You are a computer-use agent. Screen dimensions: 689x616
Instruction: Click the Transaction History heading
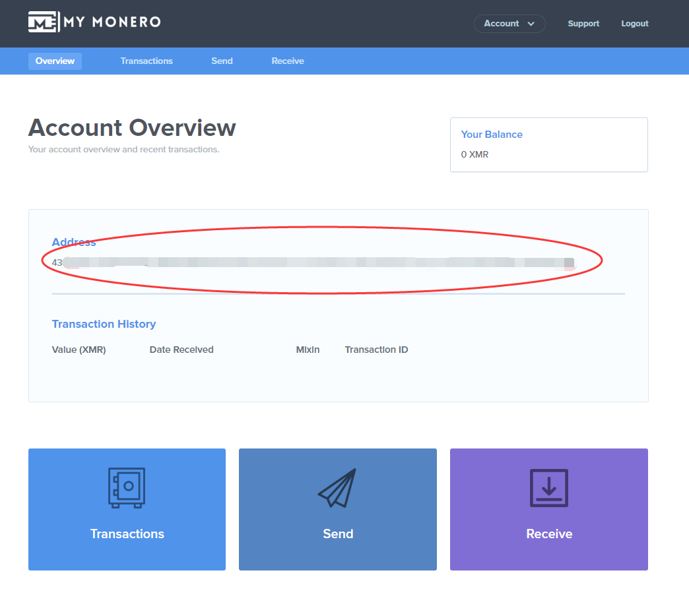(104, 324)
